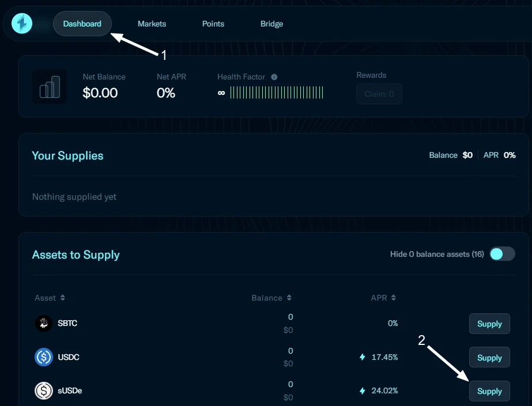The image size is (532, 406).
Task: Click the lightning bolt beside 24.02%
Action: click(x=363, y=391)
